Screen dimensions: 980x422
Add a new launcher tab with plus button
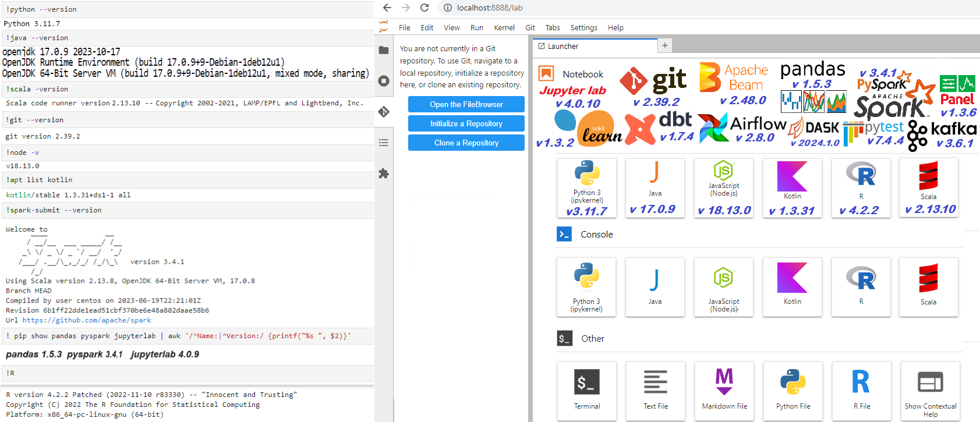coord(665,45)
